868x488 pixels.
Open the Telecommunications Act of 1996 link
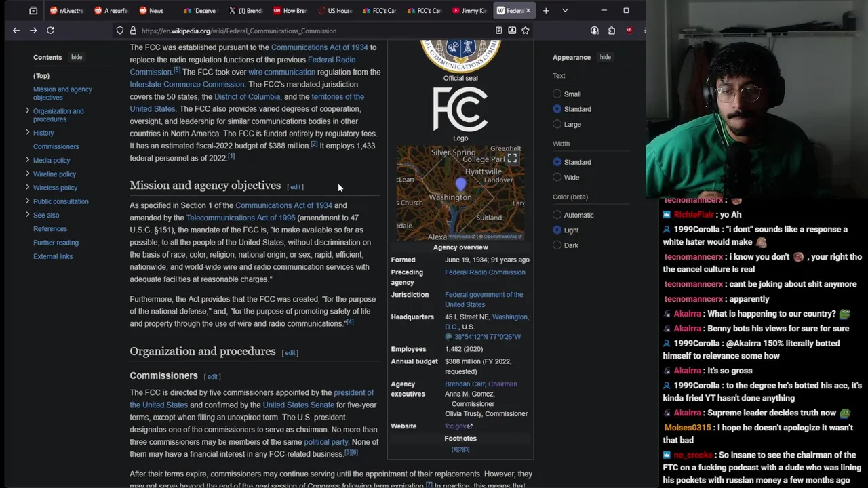tap(241, 218)
